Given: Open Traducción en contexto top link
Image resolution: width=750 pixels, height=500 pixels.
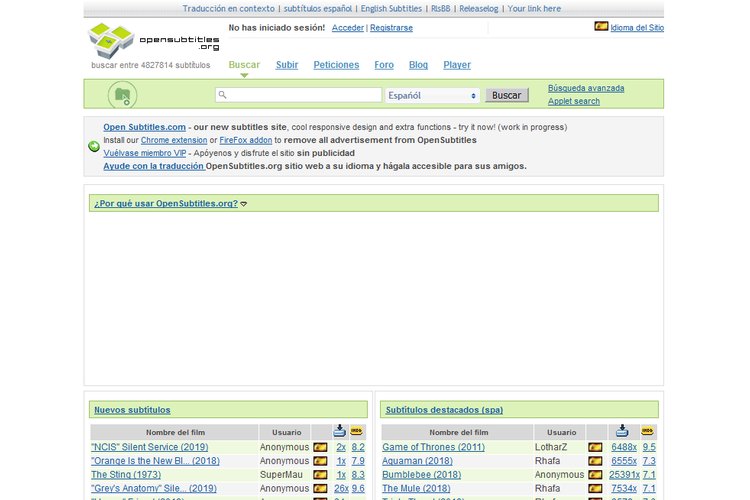Looking at the screenshot, I should pyautogui.click(x=228, y=9).
